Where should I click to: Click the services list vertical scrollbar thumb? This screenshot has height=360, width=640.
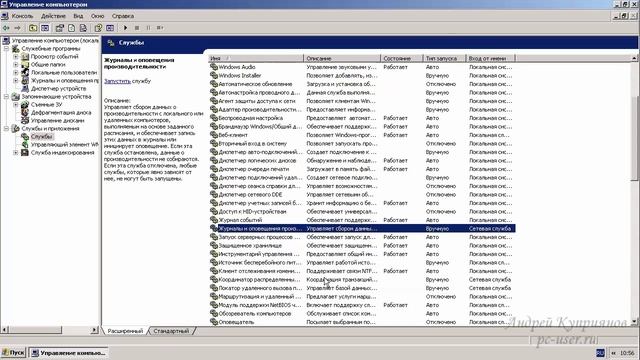pyautogui.click(x=634, y=139)
